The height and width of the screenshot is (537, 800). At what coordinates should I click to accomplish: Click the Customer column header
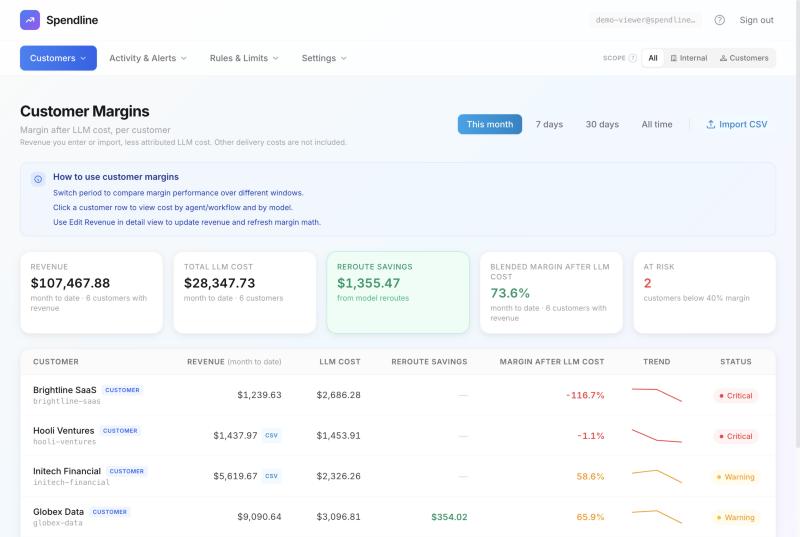(56, 362)
